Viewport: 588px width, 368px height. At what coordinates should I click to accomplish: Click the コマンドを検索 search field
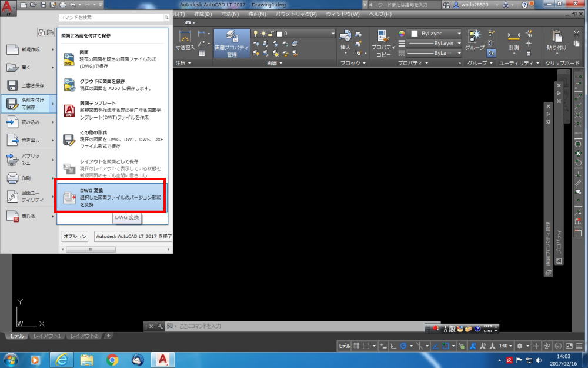[115, 18]
